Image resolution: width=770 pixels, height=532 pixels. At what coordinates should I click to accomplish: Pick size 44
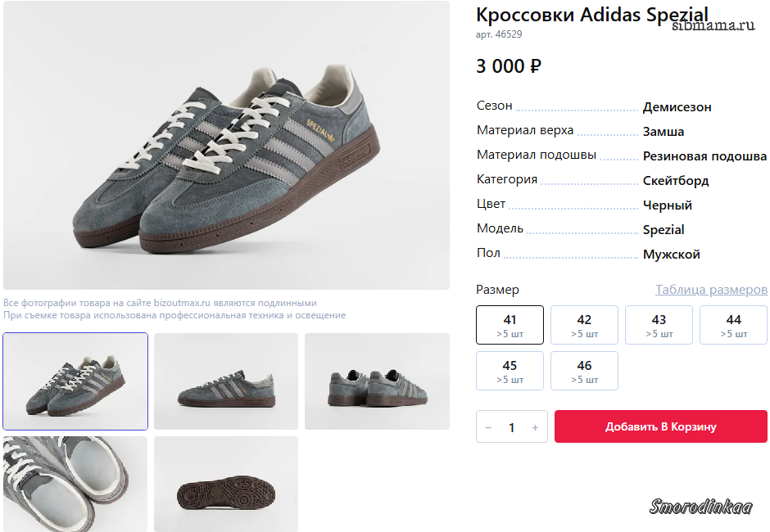733,325
